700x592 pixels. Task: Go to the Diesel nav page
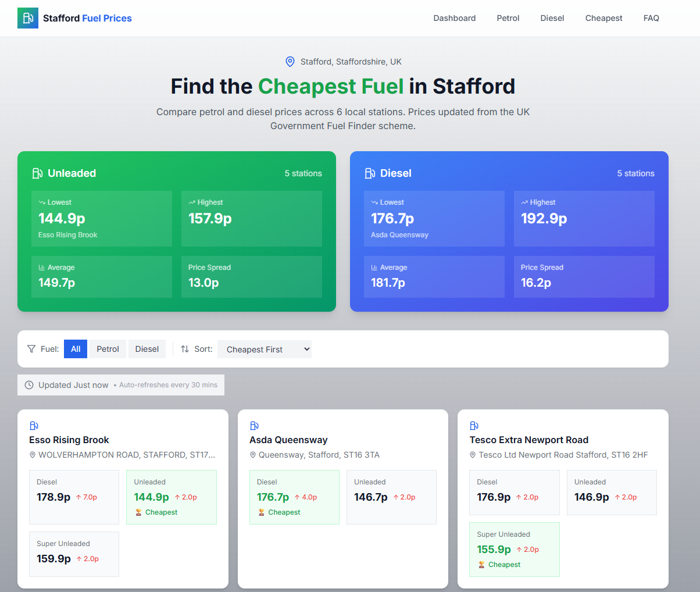552,18
